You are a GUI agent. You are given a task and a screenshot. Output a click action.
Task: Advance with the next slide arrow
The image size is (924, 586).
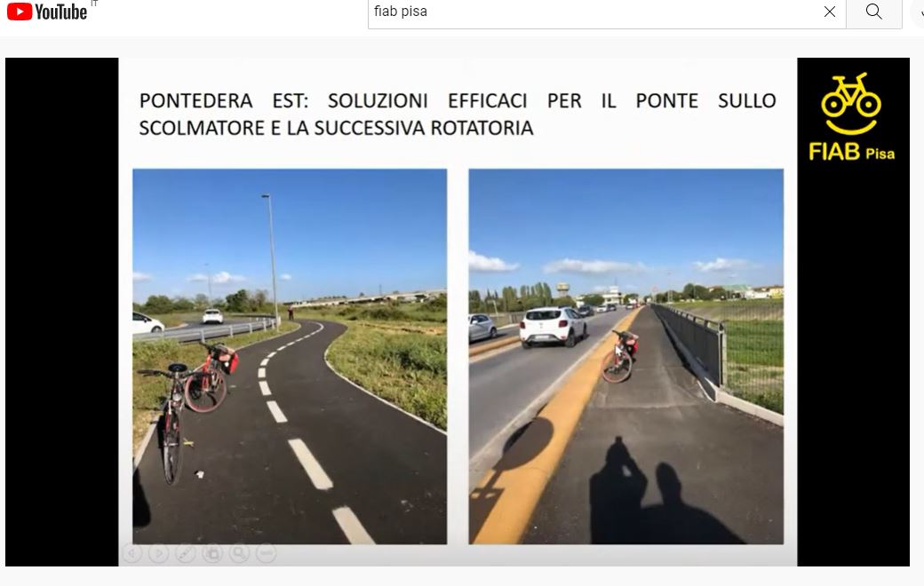pos(159,553)
